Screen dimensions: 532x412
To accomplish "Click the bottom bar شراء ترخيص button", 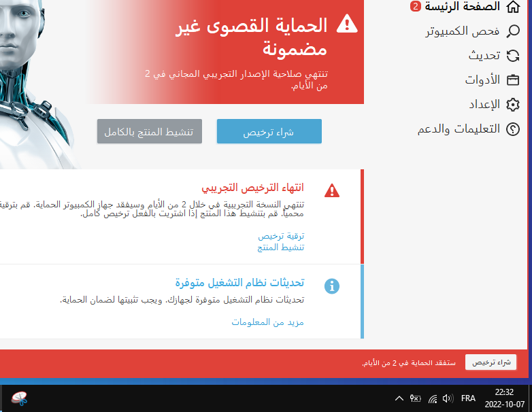I will pyautogui.click(x=491, y=362).
